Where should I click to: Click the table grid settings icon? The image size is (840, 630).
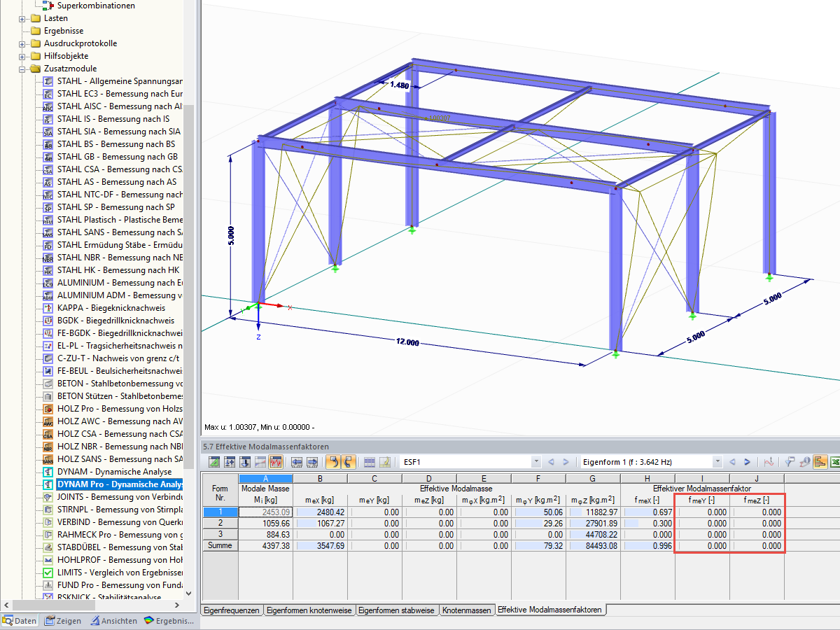coord(369,462)
